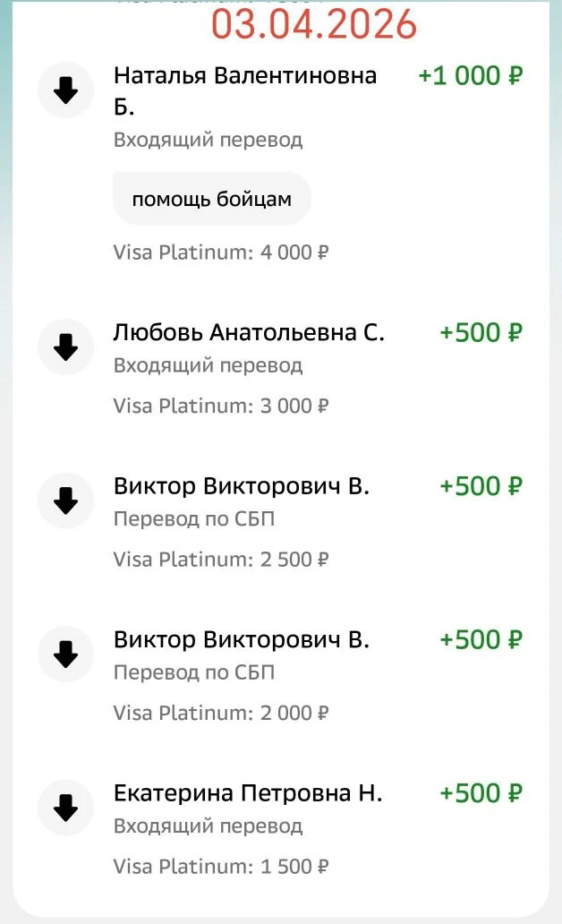Click the red 03.04.2026 date header
Viewport: 562px width, 924px height.
[314, 23]
